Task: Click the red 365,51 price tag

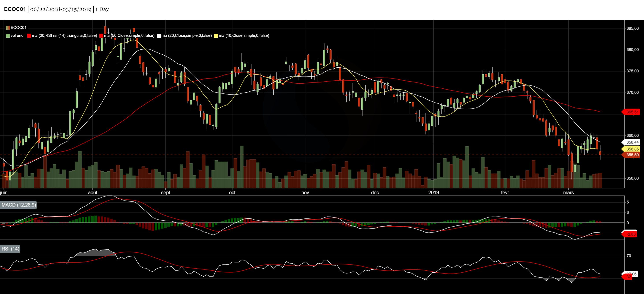Action: 631,112
